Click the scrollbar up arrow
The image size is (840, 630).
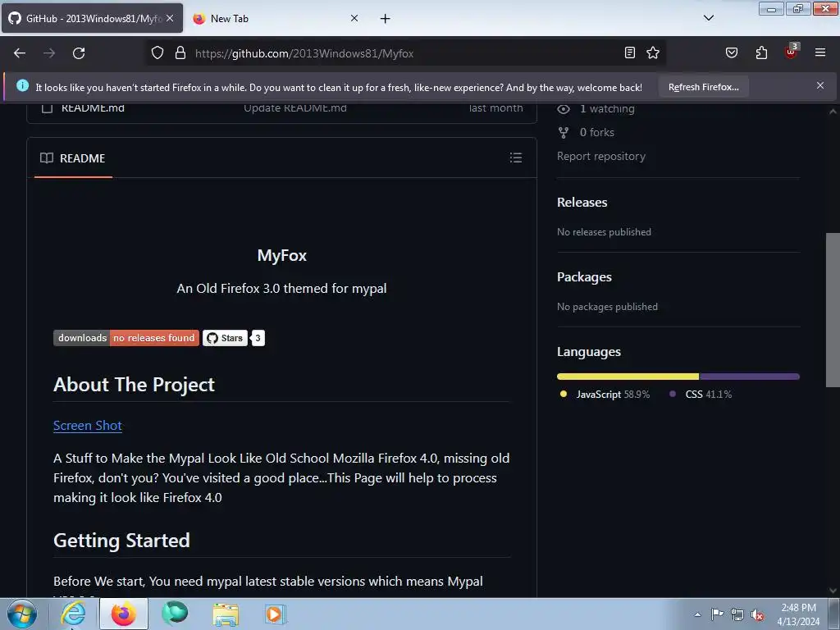(x=833, y=112)
